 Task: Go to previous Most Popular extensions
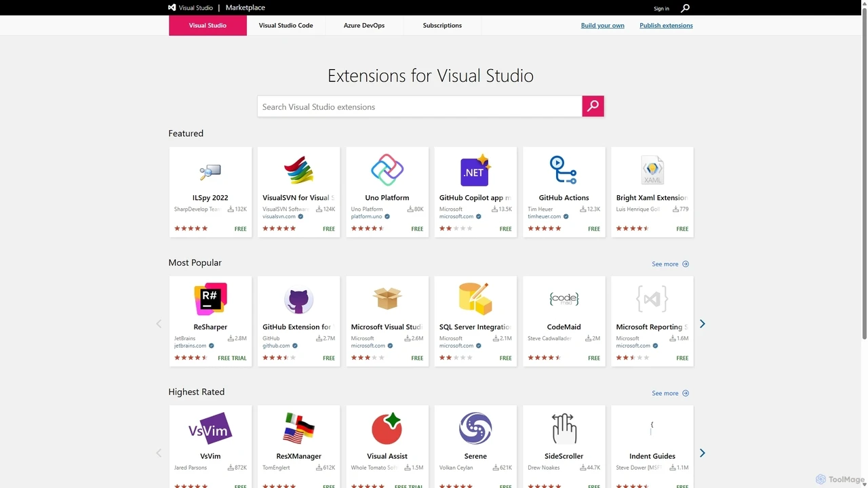coord(159,324)
